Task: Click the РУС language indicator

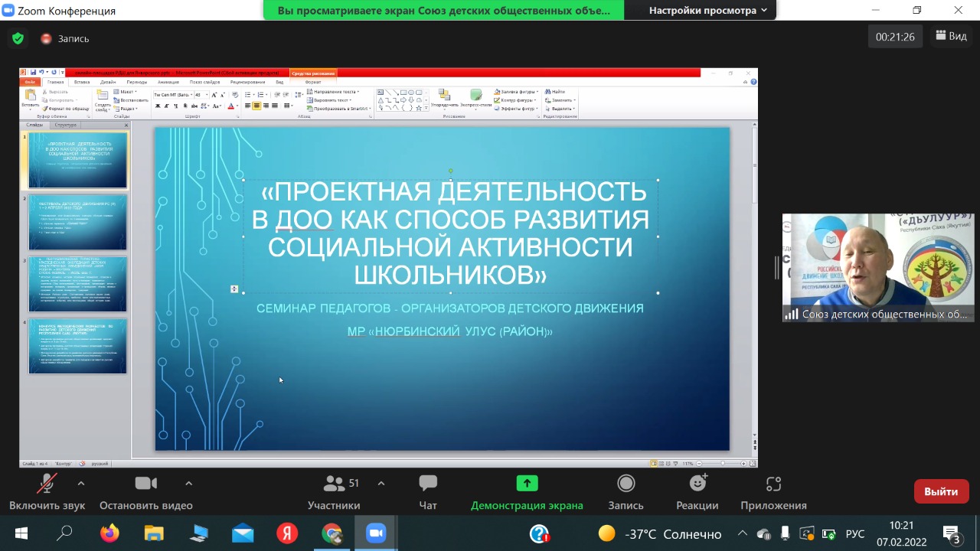Action: 855,534
